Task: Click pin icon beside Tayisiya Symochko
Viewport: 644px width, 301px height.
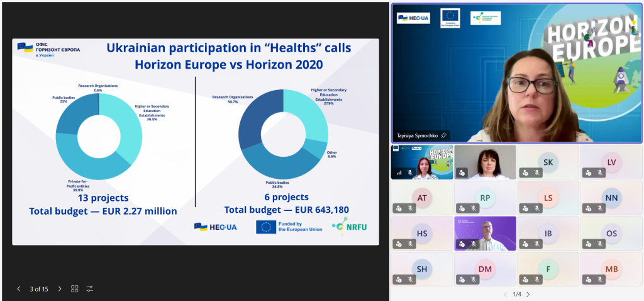Action: [443, 135]
